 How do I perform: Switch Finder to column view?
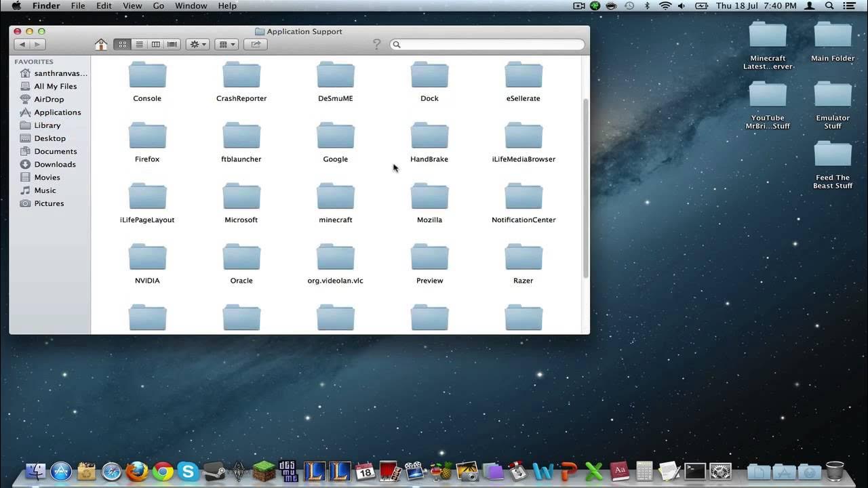[x=156, y=44]
